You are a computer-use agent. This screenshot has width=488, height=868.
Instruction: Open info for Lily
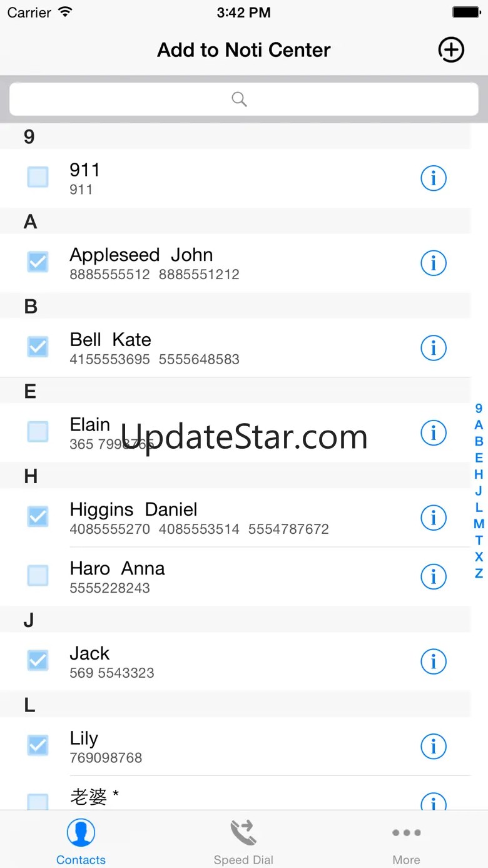click(433, 746)
